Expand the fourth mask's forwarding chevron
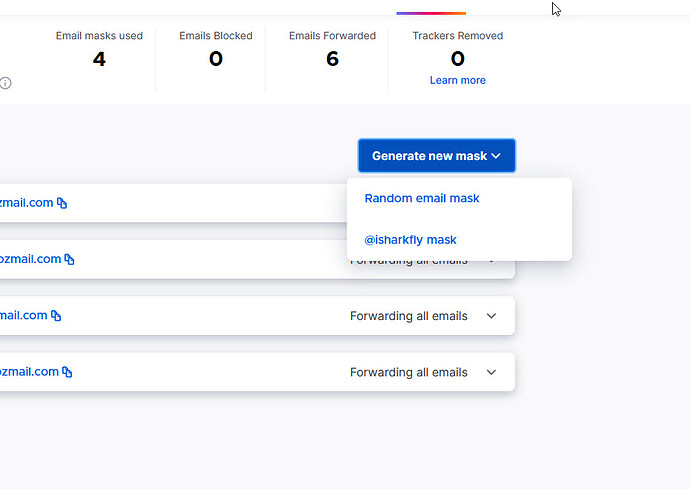 click(x=492, y=372)
